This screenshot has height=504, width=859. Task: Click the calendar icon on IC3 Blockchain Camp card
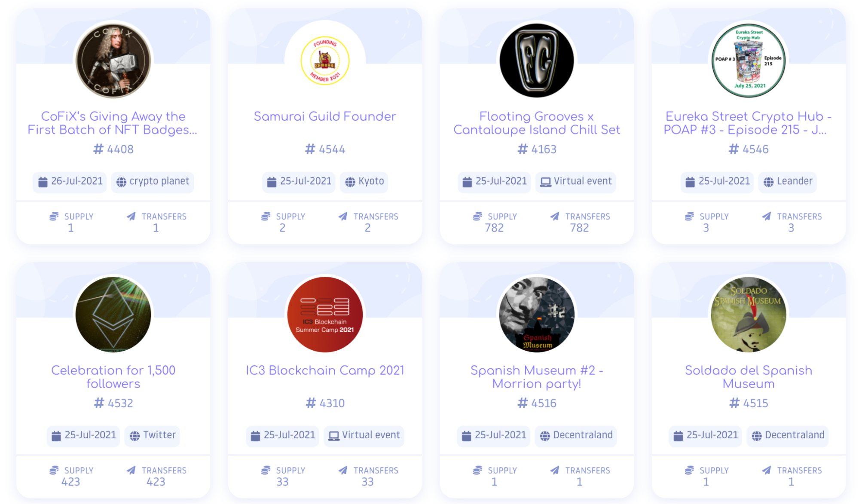point(255,435)
